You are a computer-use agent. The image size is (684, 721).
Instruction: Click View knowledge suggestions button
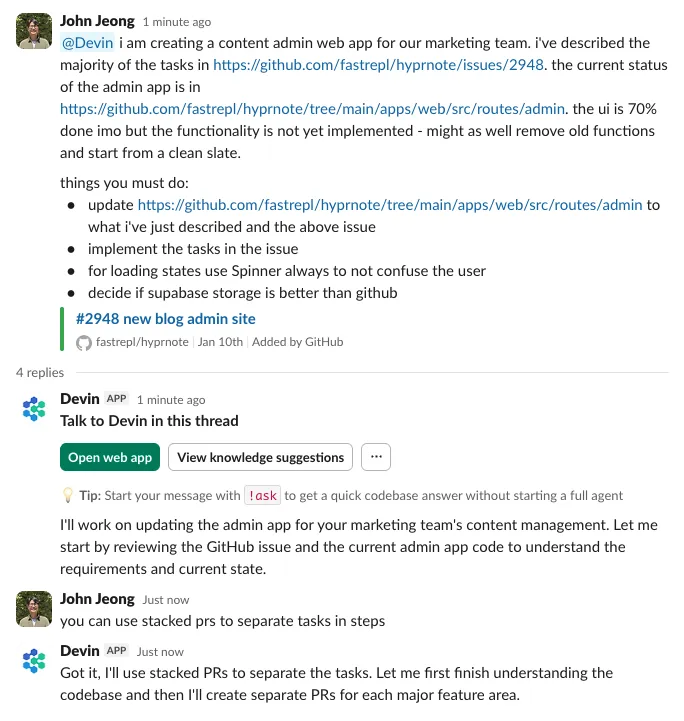(260, 457)
